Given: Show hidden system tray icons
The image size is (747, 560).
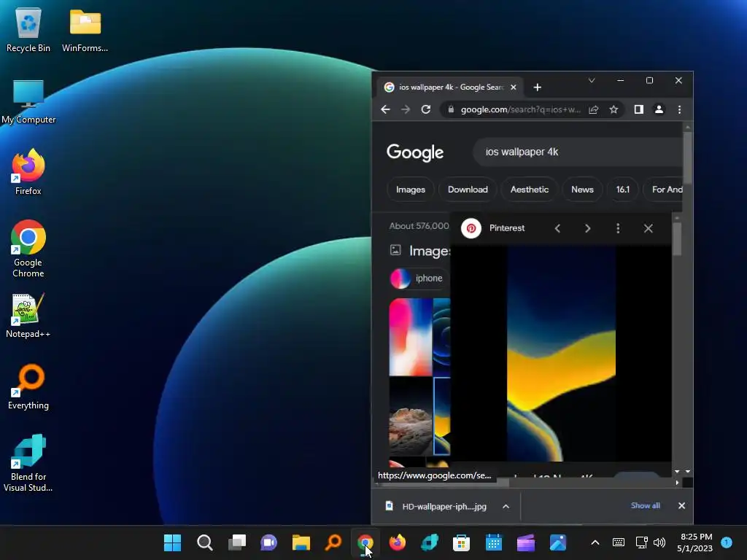Looking at the screenshot, I should click(x=595, y=542).
